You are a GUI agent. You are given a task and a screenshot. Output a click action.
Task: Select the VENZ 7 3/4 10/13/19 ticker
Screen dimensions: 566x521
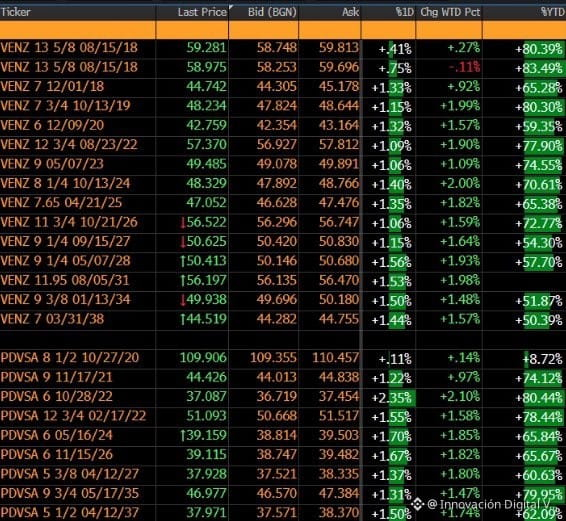tap(65, 106)
